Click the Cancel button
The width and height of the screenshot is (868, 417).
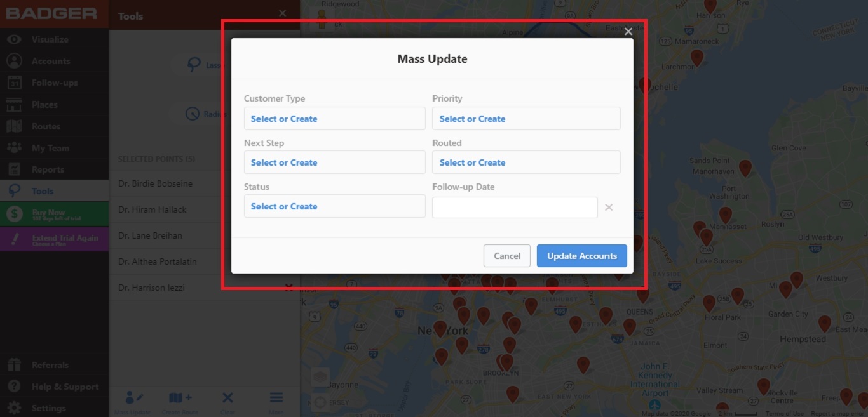point(507,256)
